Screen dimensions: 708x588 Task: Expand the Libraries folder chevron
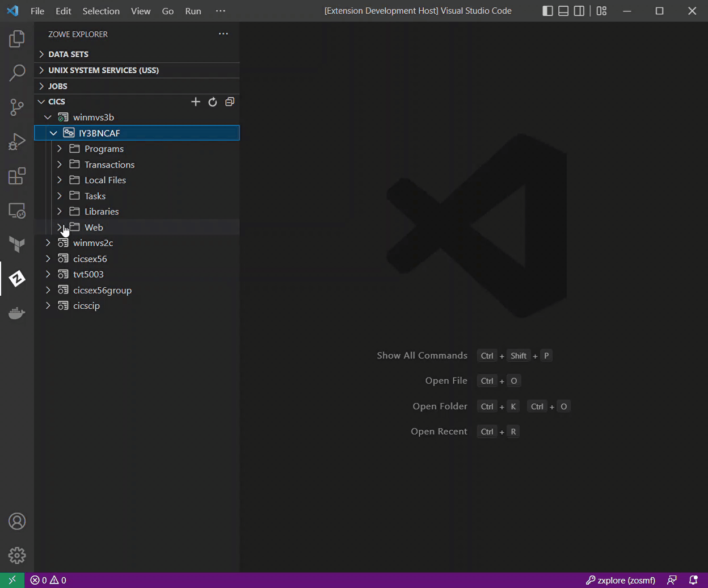tap(60, 211)
